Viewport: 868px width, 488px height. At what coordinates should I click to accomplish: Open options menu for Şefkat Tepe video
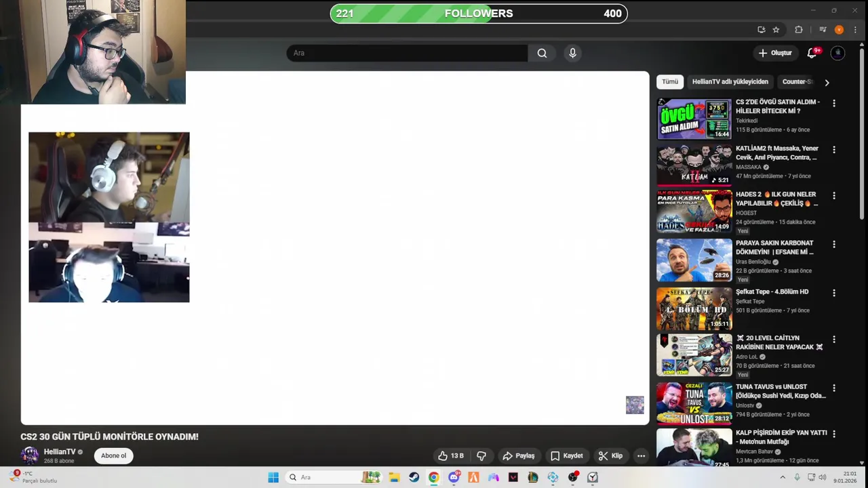pyautogui.click(x=834, y=293)
